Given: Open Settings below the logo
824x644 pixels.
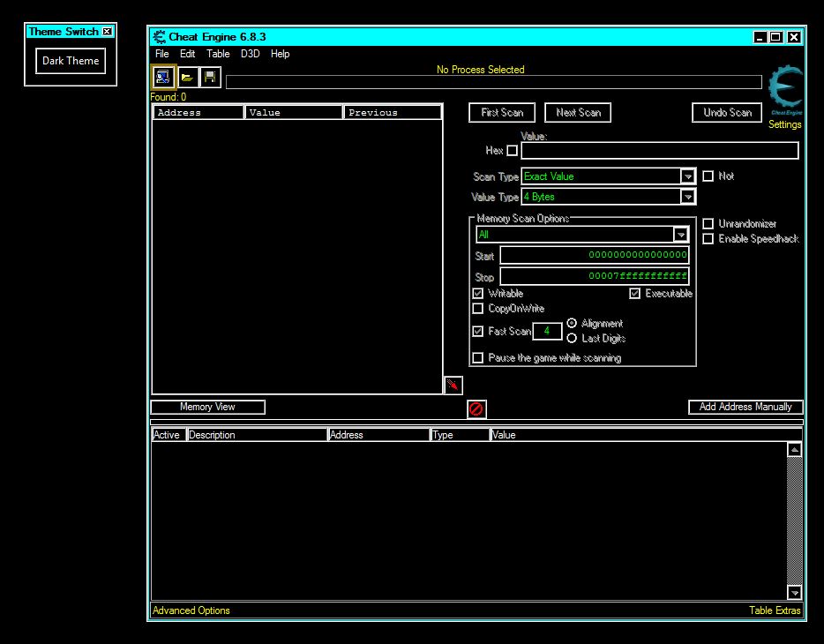Looking at the screenshot, I should 784,124.
